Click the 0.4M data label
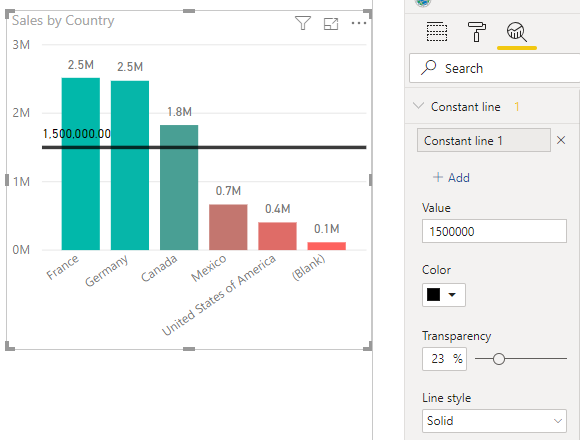 click(x=277, y=209)
